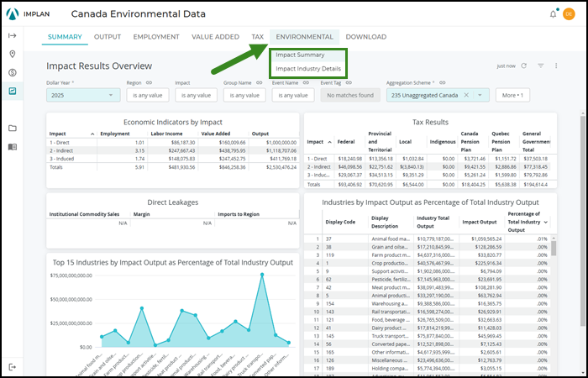The height and width of the screenshot is (378, 588).
Task: Select Impact Industry Details menu item
Action: point(308,69)
